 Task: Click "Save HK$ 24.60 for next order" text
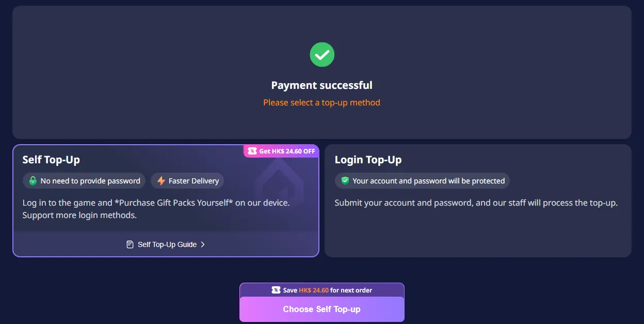pyautogui.click(x=327, y=290)
